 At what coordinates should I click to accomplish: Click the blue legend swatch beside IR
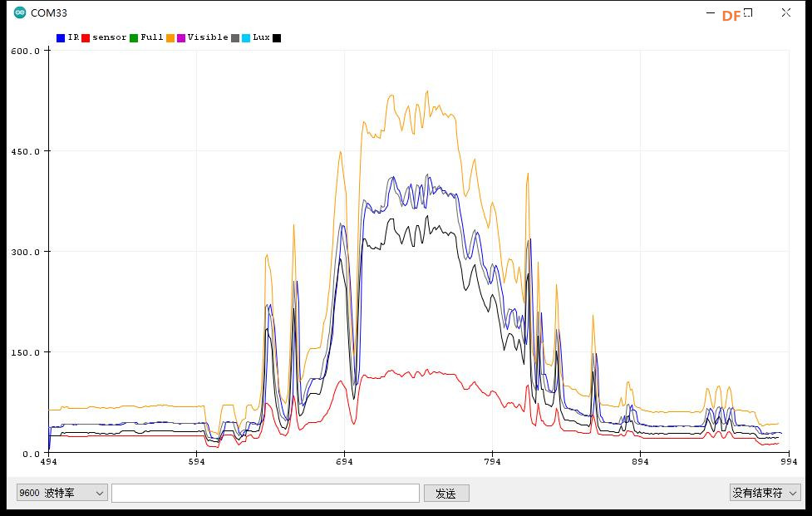61,38
